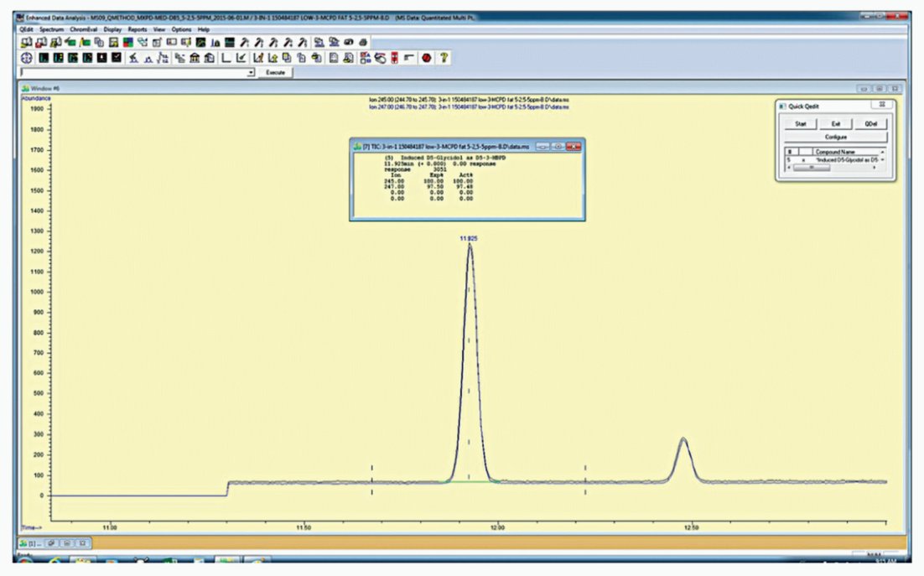Click Start in Quick Qedit panel
The width and height of the screenshot is (924, 576).
800,124
